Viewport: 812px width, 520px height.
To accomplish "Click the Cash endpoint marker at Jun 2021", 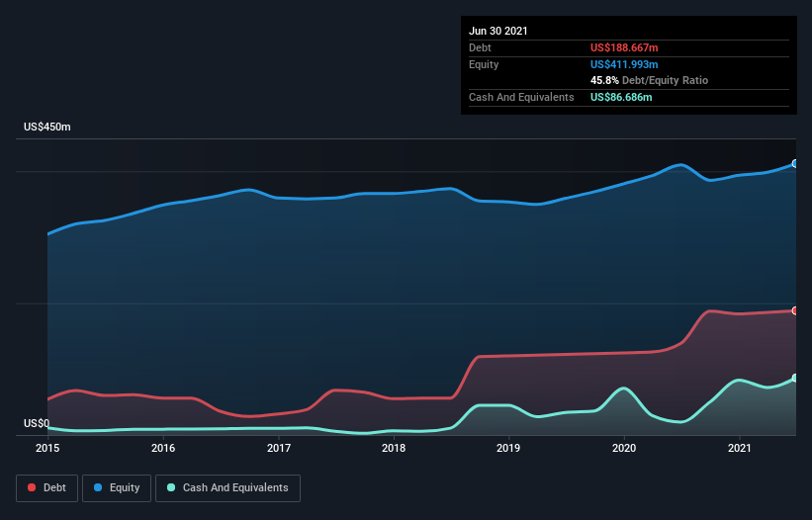I will coord(795,378).
